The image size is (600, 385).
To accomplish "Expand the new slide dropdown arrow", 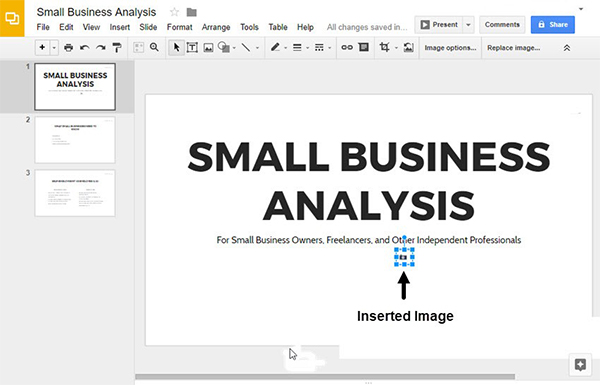I will pos(54,48).
